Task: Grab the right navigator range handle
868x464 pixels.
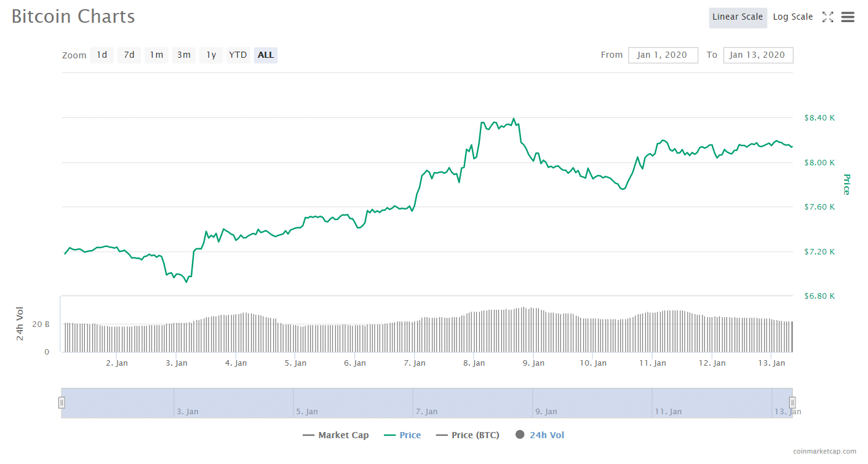Action: click(792, 403)
